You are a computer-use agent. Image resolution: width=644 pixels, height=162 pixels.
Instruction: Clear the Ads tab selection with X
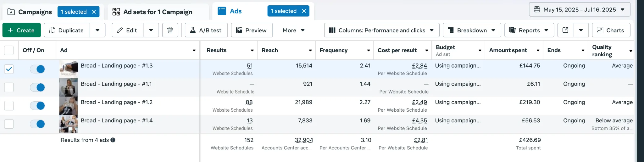304,11
